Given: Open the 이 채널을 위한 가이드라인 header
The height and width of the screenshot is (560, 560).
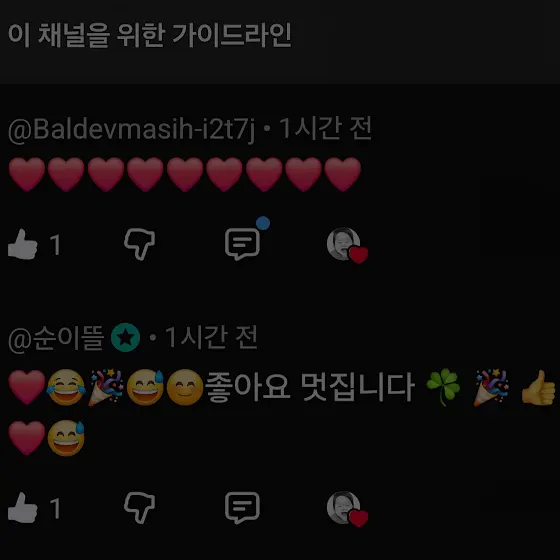Looking at the screenshot, I should [x=150, y=35].
